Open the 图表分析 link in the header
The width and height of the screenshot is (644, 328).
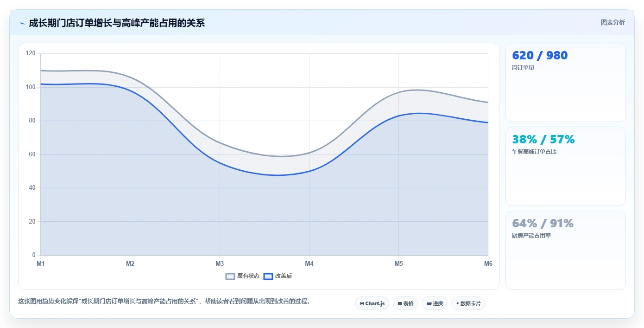[x=612, y=22]
